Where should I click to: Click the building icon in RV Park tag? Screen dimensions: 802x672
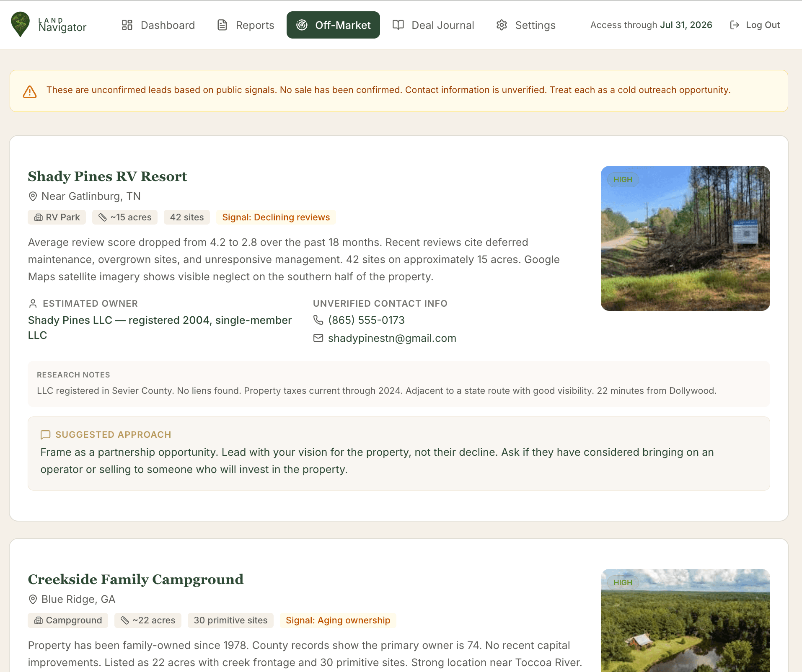(39, 217)
